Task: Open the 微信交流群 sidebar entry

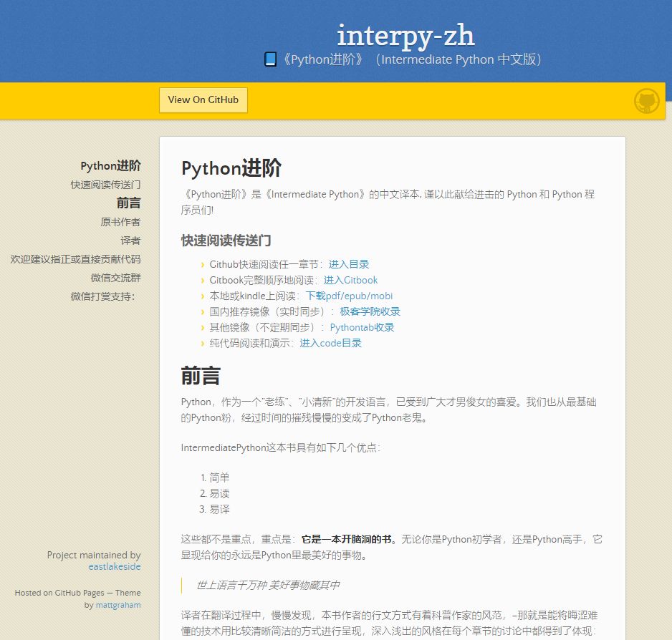Action: click(116, 278)
